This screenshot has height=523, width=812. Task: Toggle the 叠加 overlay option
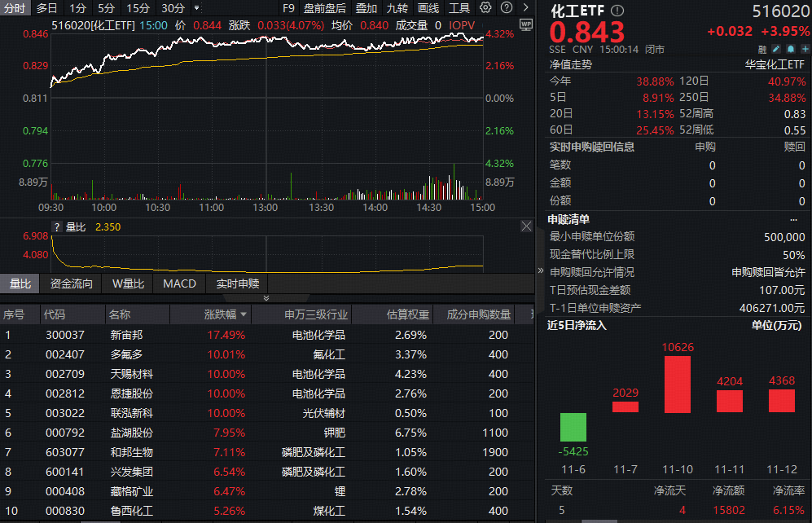click(x=366, y=8)
